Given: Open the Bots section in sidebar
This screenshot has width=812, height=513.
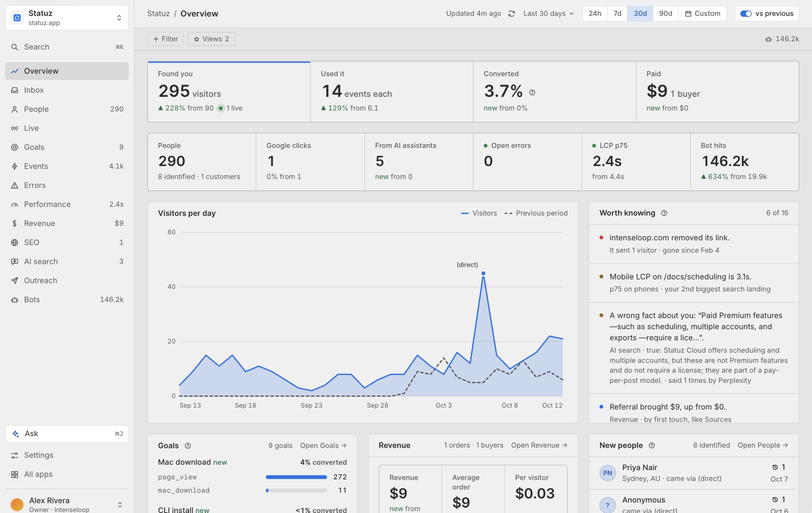Looking at the screenshot, I should [x=67, y=300].
